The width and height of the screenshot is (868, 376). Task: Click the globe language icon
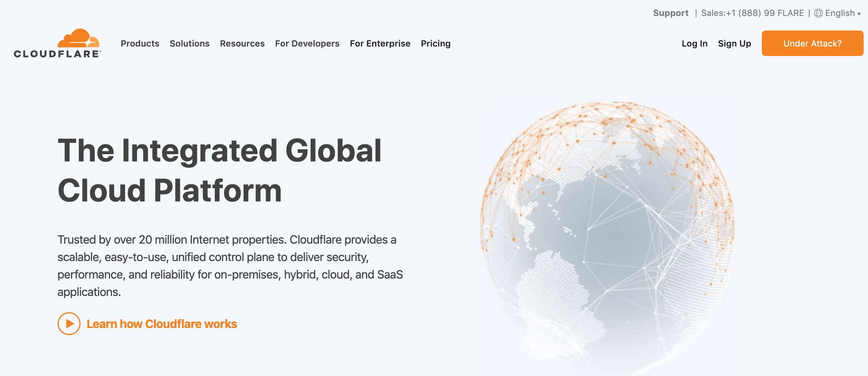click(x=819, y=13)
